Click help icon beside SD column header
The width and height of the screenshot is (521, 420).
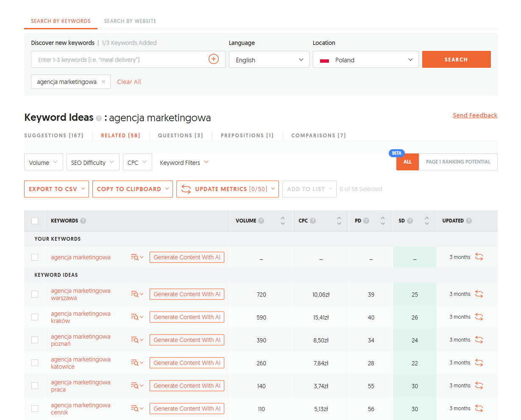click(x=410, y=221)
